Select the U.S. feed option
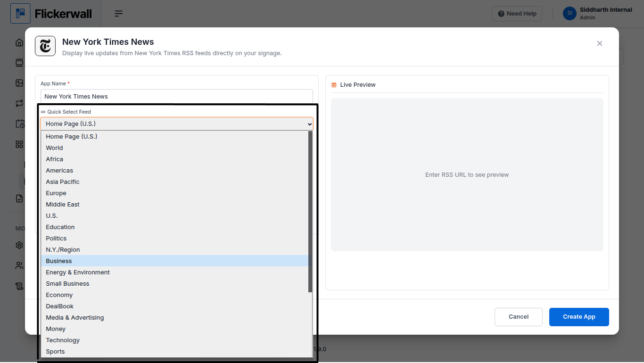644x363 pixels. pyautogui.click(x=174, y=215)
